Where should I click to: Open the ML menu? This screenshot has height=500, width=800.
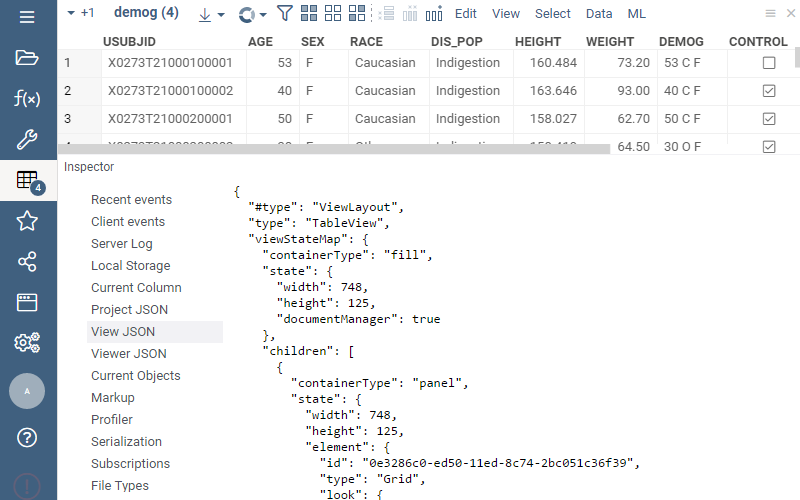click(636, 14)
